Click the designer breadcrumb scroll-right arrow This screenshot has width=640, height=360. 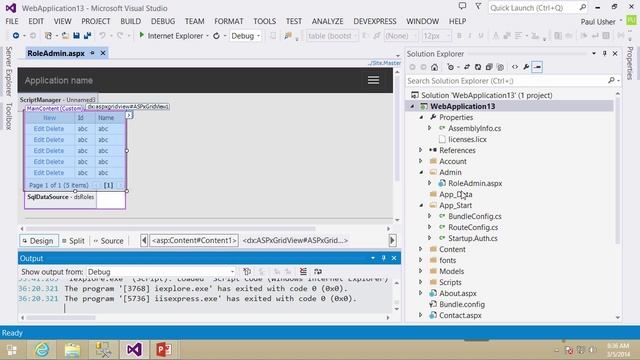(392, 240)
